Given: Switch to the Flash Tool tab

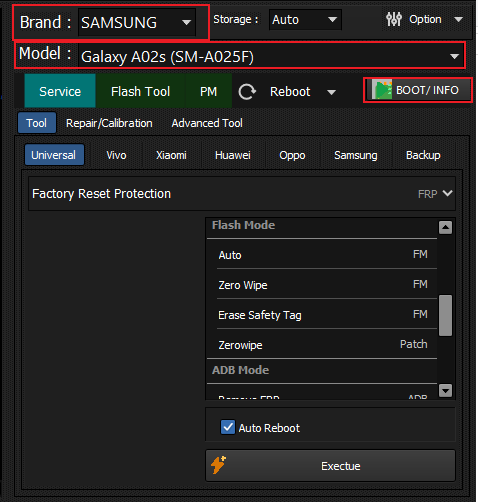Looking at the screenshot, I should pyautogui.click(x=140, y=91).
